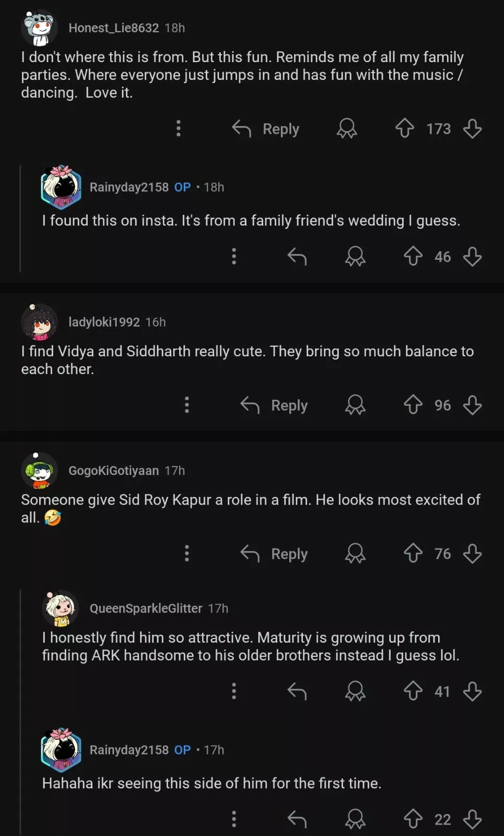The image size is (504, 836).
Task: Downvote QueenSparkleGlitter's comment
Action: 472,691
